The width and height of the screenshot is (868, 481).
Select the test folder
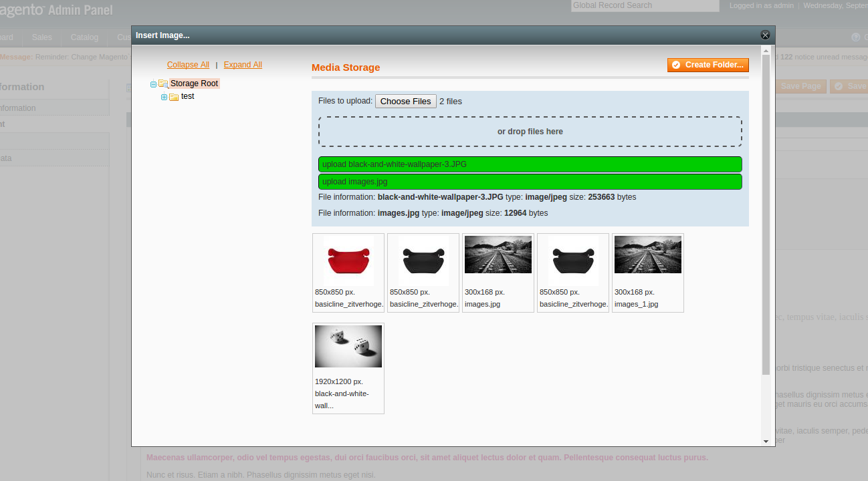pyautogui.click(x=188, y=96)
